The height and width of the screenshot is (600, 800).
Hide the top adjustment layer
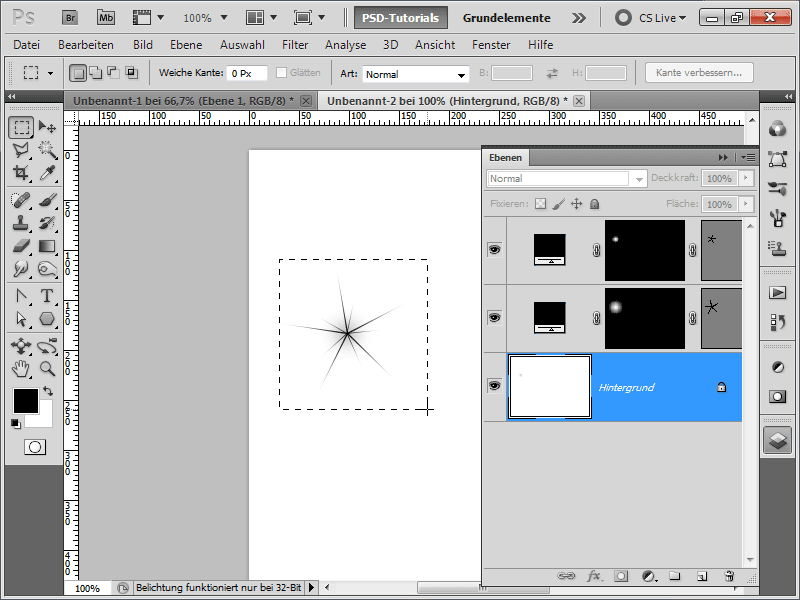(x=494, y=249)
